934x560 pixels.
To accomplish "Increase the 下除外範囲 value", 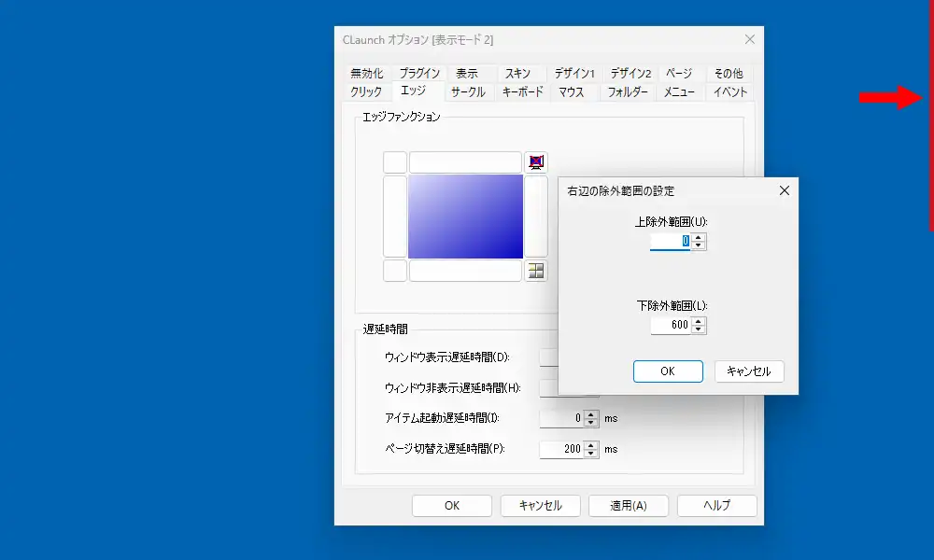I will (699, 321).
